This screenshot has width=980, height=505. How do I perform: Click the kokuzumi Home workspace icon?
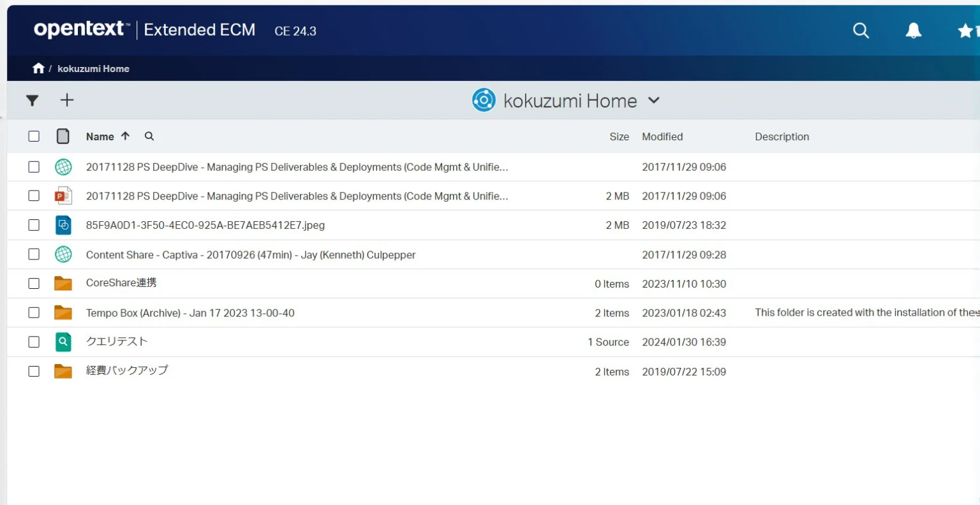coord(484,100)
